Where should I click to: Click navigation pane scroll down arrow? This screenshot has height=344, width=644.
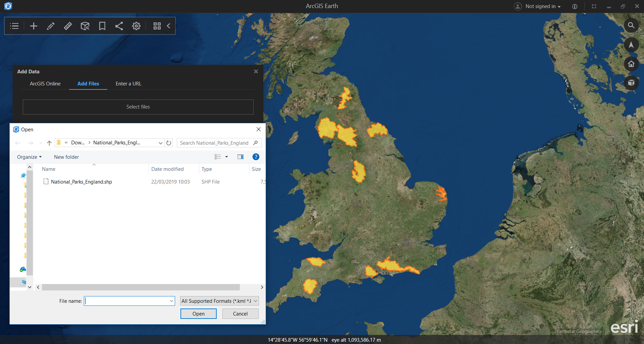coord(30,287)
